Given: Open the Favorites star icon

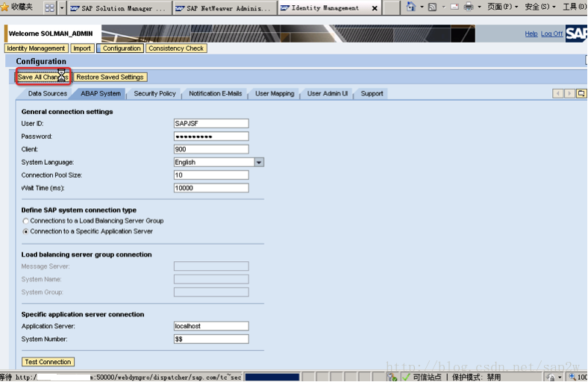Looking at the screenshot, I should (5, 7).
